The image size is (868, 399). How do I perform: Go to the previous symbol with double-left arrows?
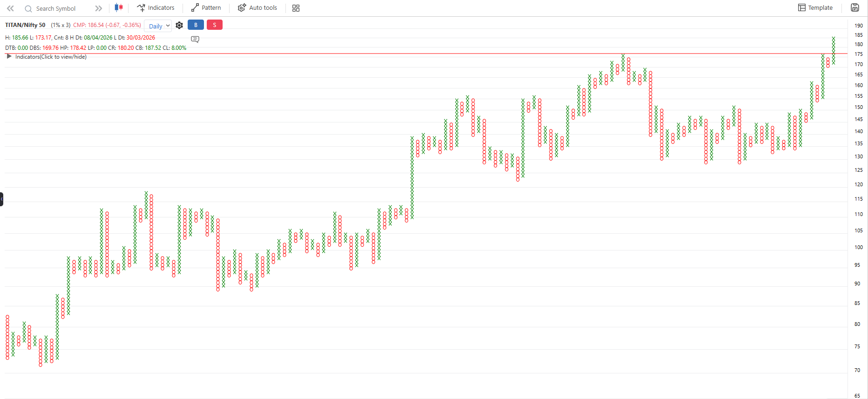tap(10, 8)
